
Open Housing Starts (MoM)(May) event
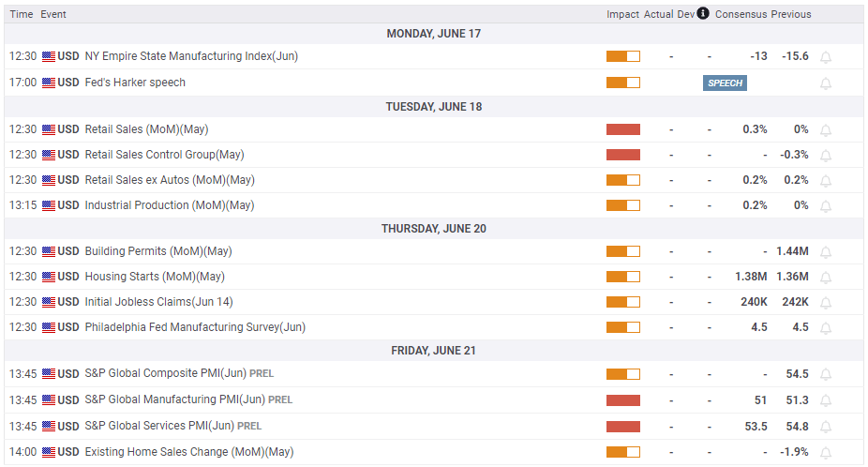[x=155, y=277]
